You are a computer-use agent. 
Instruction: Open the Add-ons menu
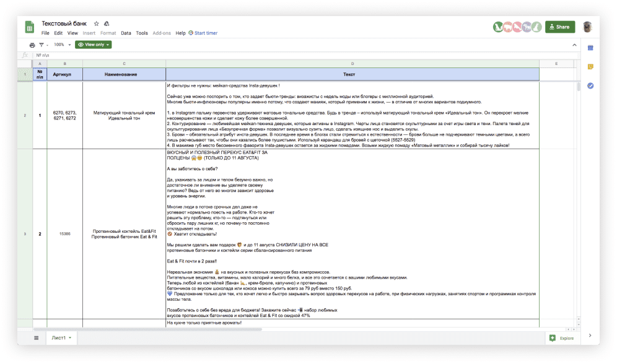tap(161, 33)
